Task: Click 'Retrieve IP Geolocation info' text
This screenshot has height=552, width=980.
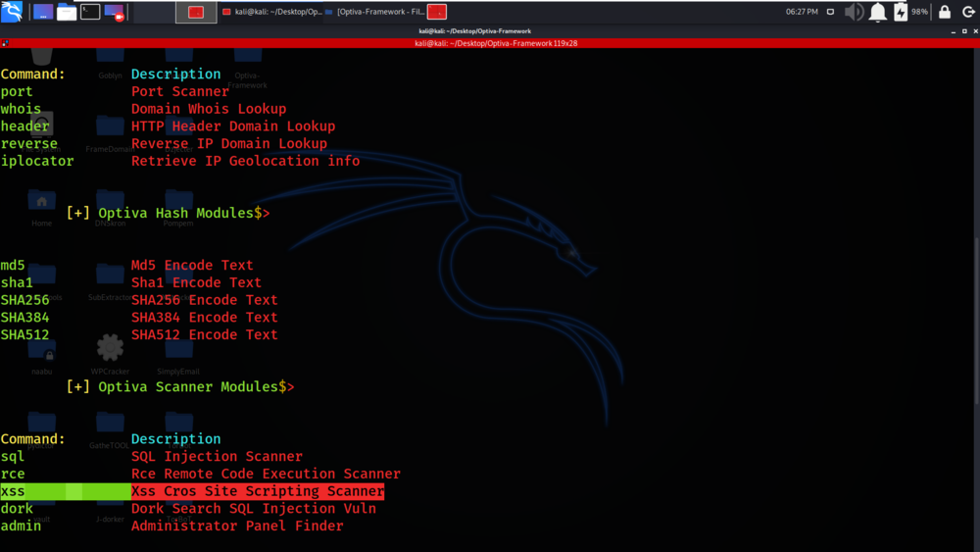Action: click(x=246, y=161)
